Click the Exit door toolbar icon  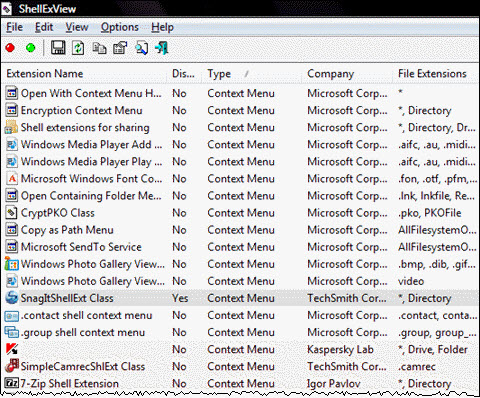click(x=162, y=48)
